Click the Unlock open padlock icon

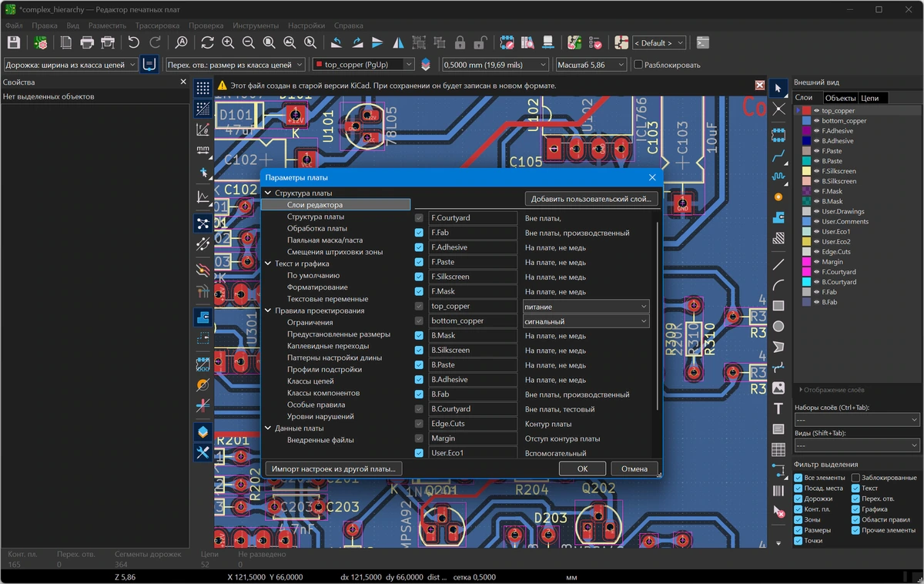(480, 43)
